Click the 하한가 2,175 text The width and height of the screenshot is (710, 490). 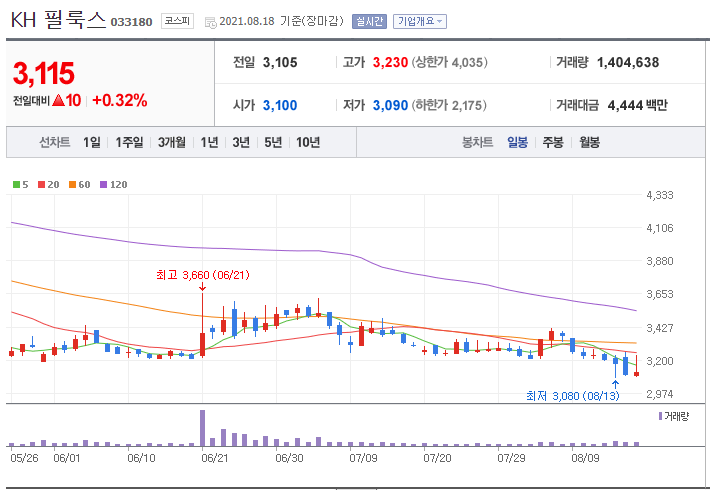click(x=449, y=106)
